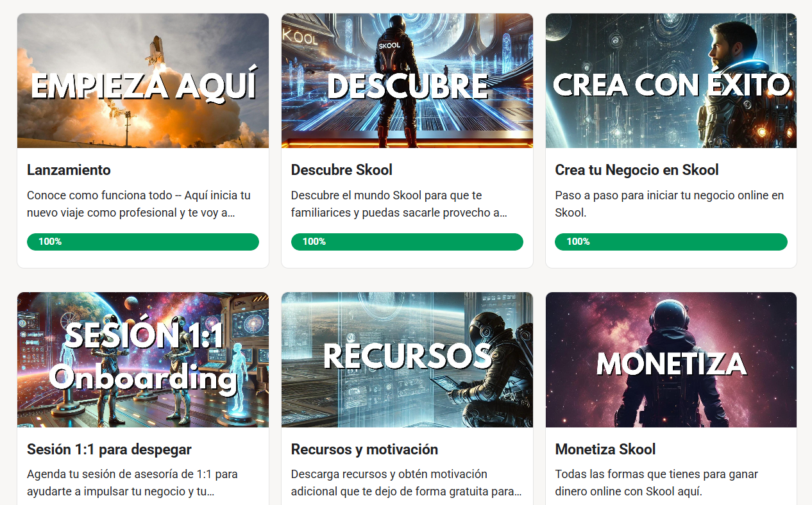Viewport: 812px width, 505px height.
Task: Click the Descubre Skool 100% progress bar
Action: pos(407,242)
